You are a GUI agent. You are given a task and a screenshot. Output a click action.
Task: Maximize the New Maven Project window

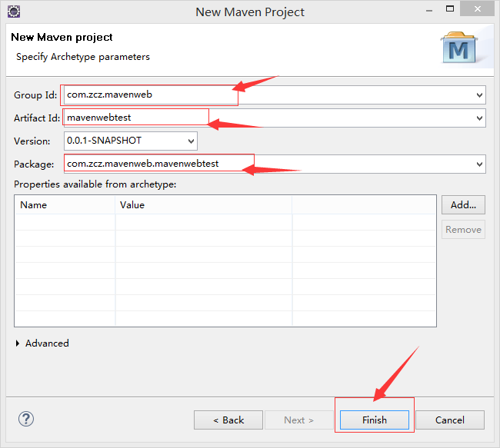450,9
